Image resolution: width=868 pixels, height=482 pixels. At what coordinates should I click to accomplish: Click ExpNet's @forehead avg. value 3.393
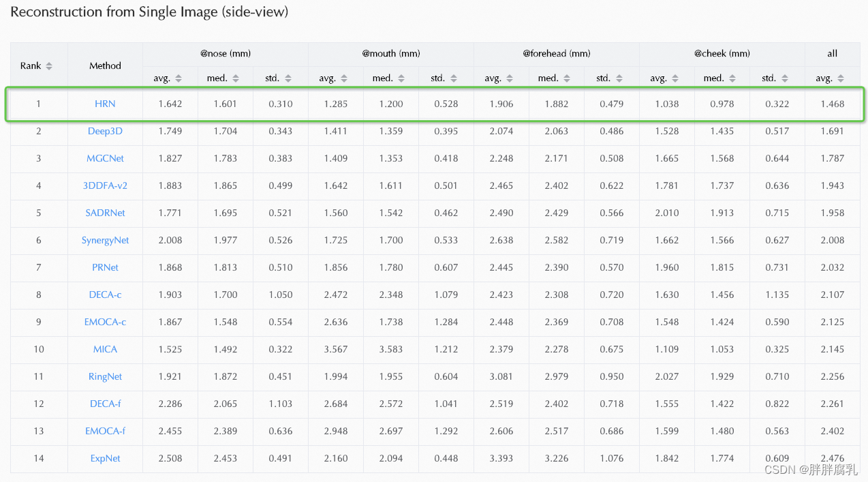[501, 458]
